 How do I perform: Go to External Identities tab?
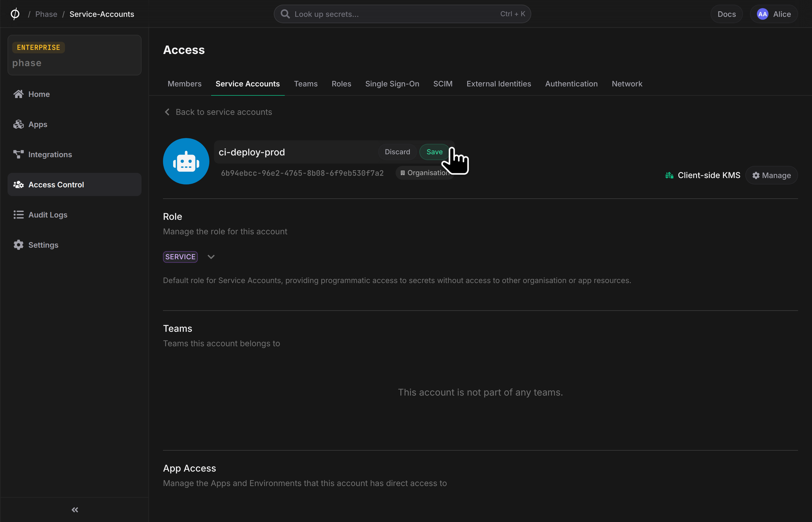pos(499,84)
